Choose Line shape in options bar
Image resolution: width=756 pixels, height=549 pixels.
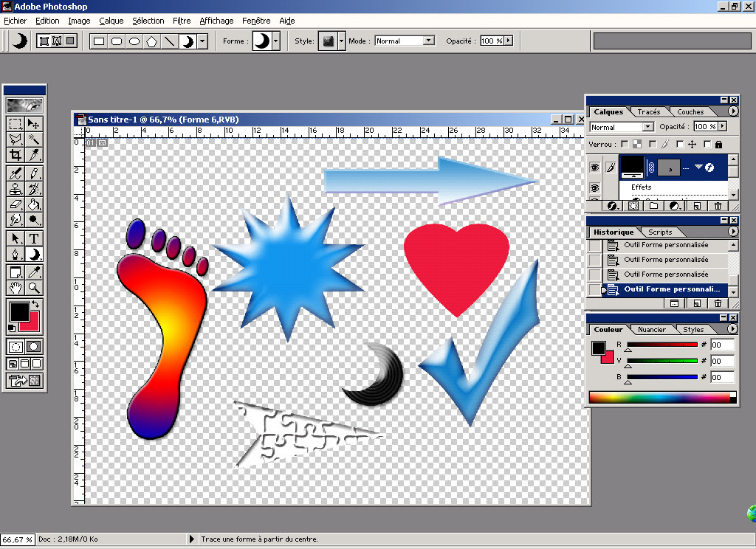click(x=169, y=41)
